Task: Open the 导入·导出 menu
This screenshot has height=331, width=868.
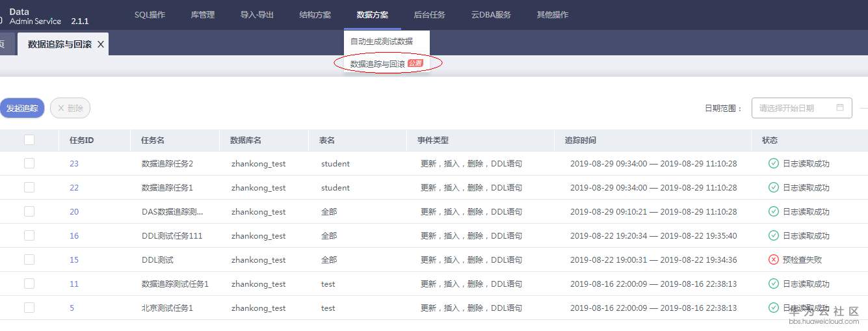Action: [x=257, y=14]
